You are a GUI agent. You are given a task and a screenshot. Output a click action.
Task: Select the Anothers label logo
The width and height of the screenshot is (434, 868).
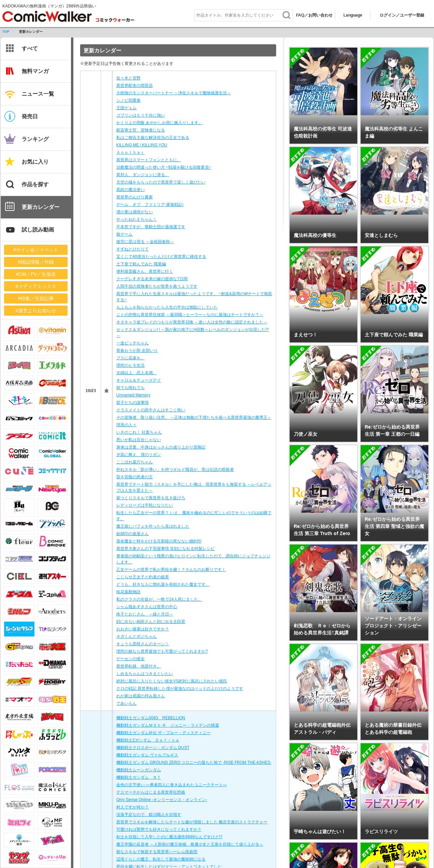coord(52,611)
